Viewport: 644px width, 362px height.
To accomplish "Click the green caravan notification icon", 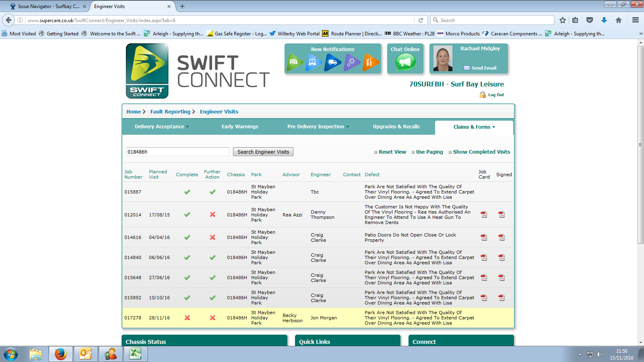I will [294, 62].
